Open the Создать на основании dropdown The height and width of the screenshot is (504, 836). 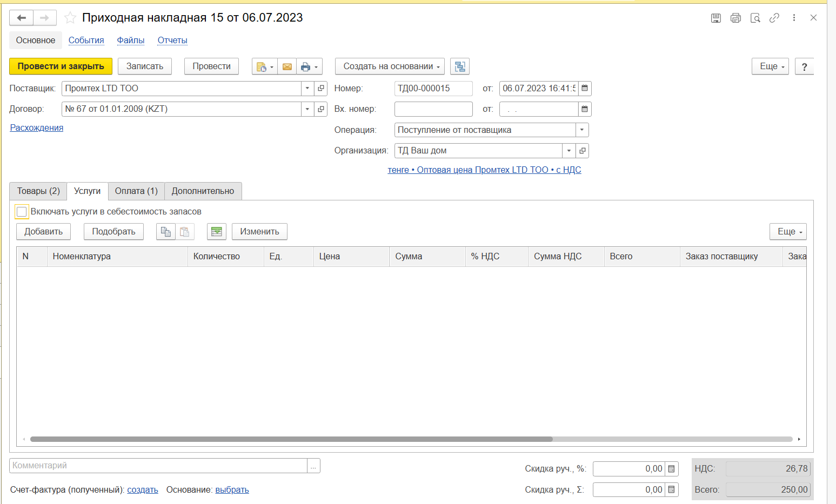[390, 66]
